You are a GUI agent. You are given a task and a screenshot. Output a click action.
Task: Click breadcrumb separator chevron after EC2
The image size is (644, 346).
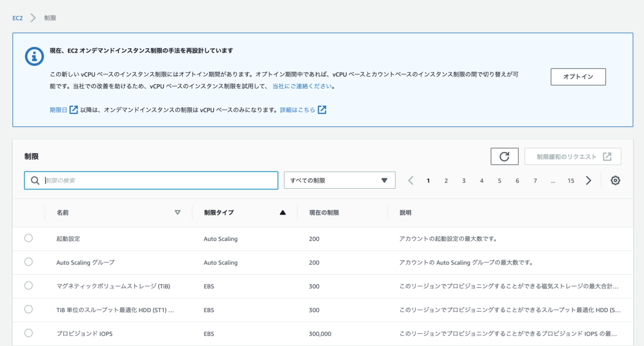[x=33, y=18]
